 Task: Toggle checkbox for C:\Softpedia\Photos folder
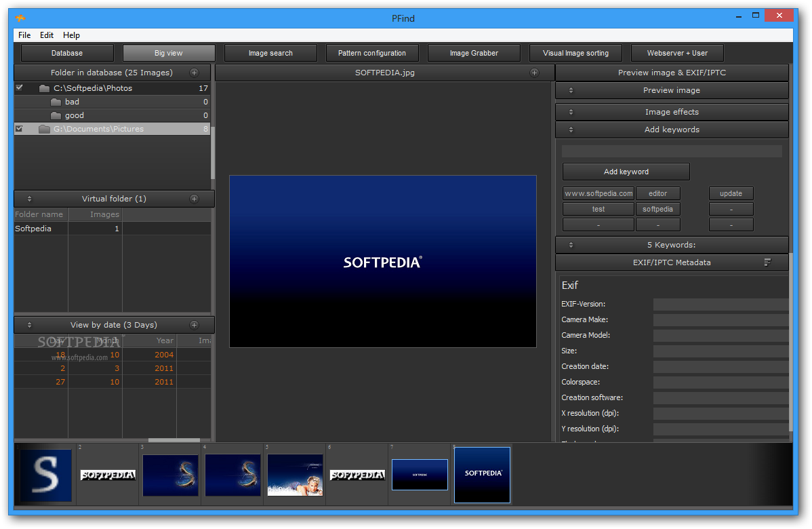[x=19, y=87]
